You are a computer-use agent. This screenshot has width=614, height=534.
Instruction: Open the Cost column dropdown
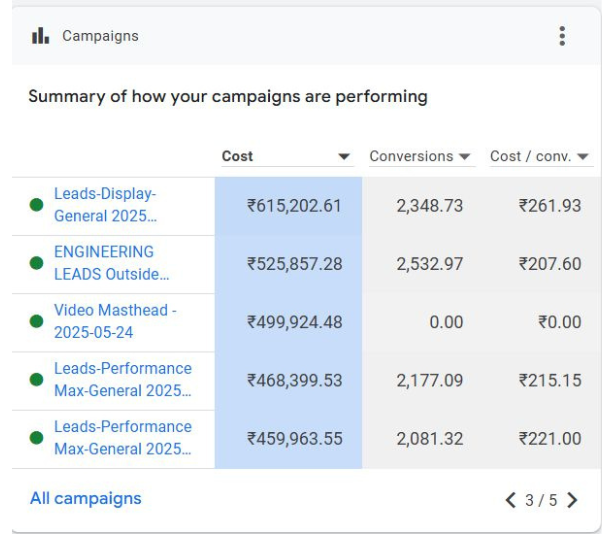344,157
